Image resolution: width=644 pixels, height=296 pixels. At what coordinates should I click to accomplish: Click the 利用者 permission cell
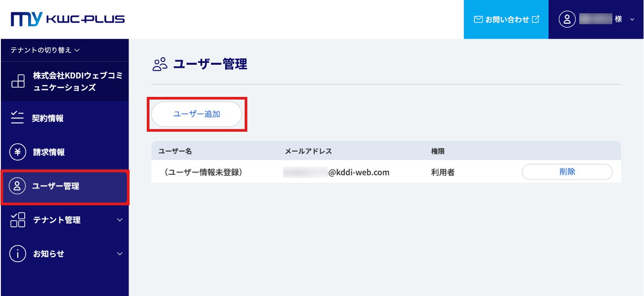click(443, 172)
